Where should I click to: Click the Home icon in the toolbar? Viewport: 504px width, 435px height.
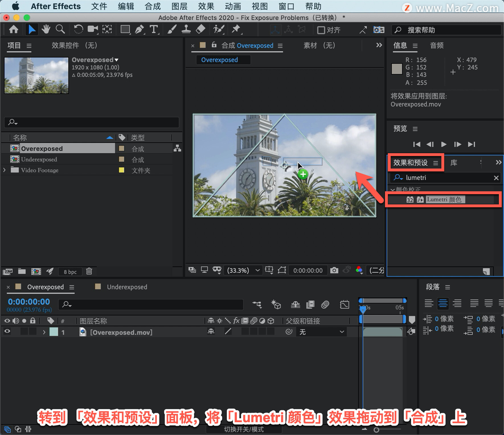(13, 29)
